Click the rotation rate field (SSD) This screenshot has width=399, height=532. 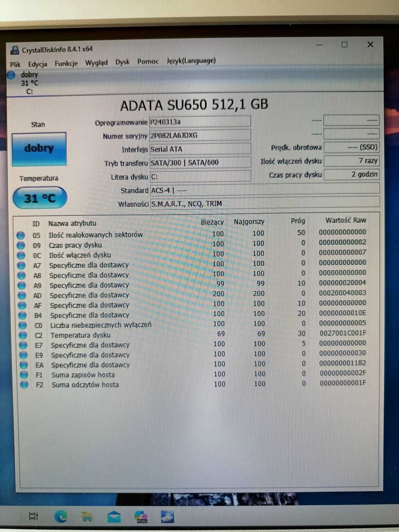[x=351, y=147]
